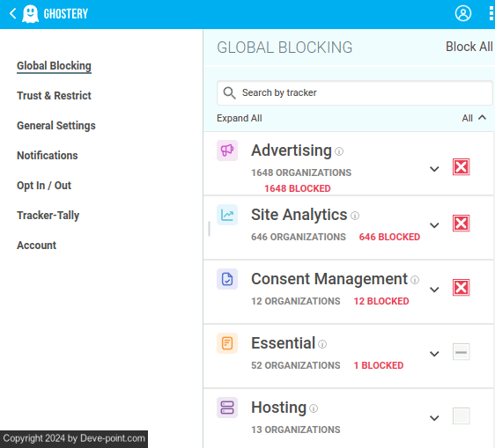
Task: Click the Advertising category title
Action: (x=292, y=151)
